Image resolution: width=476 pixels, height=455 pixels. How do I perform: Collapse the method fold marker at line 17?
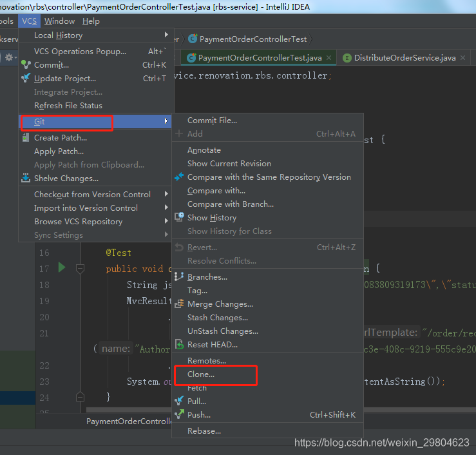(x=80, y=269)
